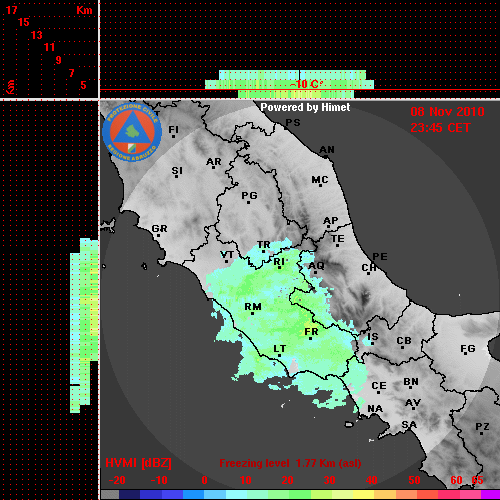The height and width of the screenshot is (500, 500).
Task: Click the AP city label
Action: coord(330,221)
